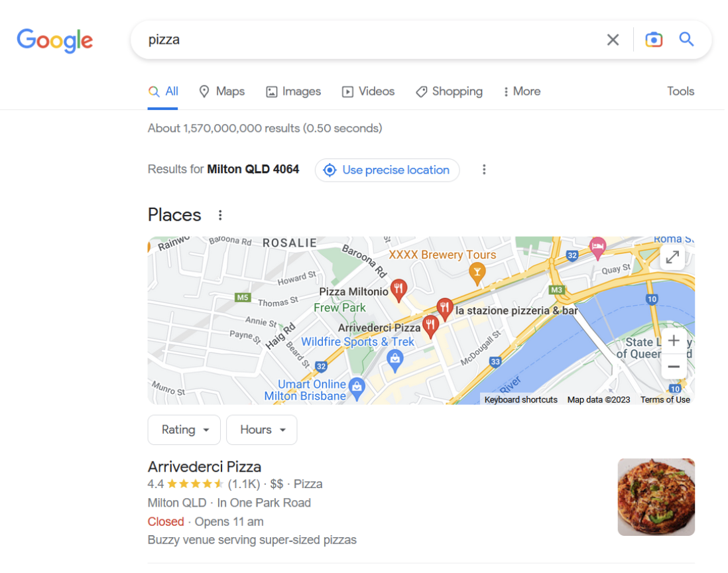This screenshot has width=728, height=573.
Task: Click la stazione pizzeria map marker
Action: tap(444, 306)
